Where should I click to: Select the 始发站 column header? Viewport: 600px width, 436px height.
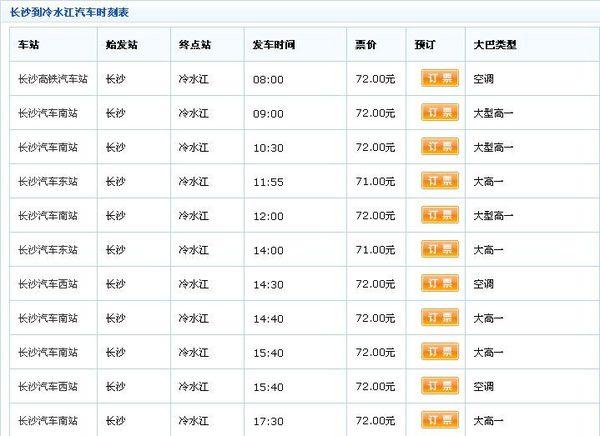[x=121, y=45]
